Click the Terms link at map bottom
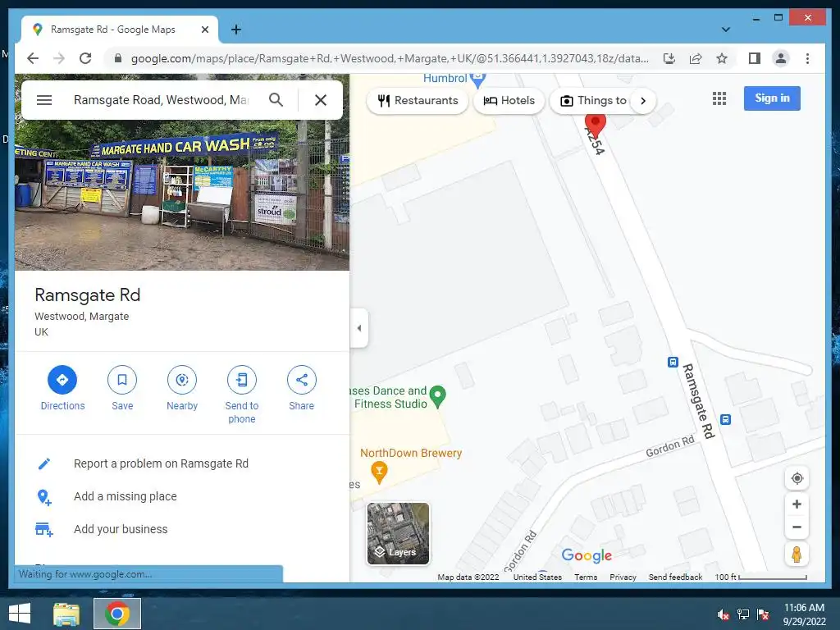 coord(586,577)
